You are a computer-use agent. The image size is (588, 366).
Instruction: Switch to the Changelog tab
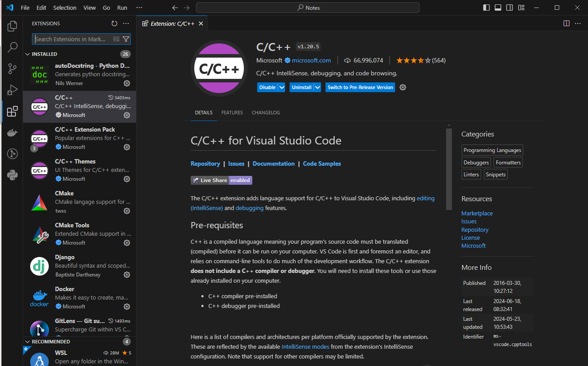pos(266,113)
